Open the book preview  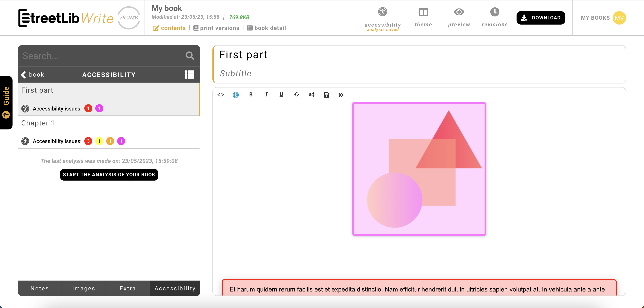coord(459,17)
